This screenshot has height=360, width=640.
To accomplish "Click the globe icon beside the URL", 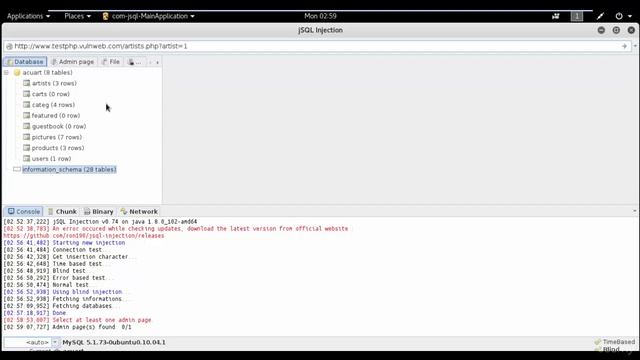I will [x=9, y=47].
